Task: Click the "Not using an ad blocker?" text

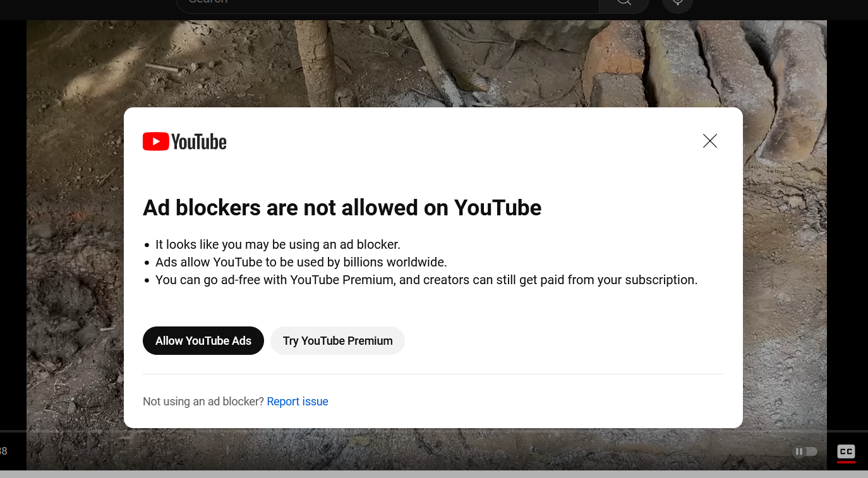Action: (203, 402)
